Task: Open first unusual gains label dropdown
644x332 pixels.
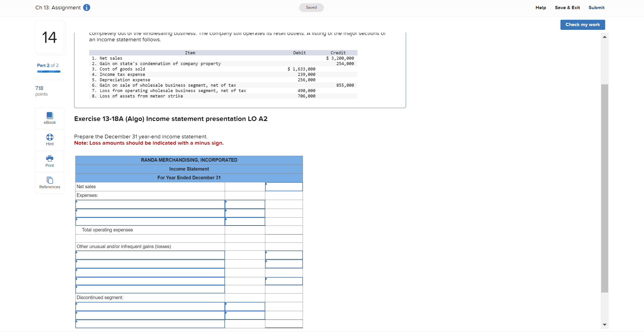Action: (150, 255)
